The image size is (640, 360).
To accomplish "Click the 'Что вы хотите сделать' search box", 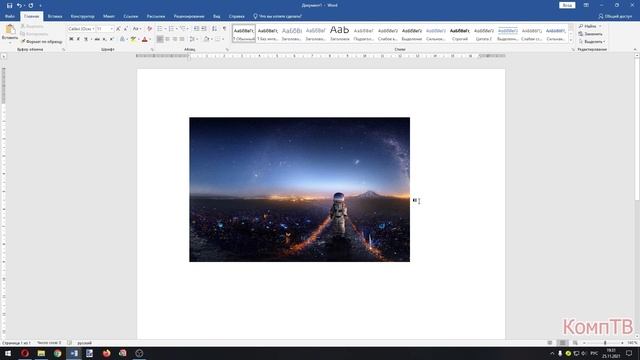I will (x=278, y=16).
